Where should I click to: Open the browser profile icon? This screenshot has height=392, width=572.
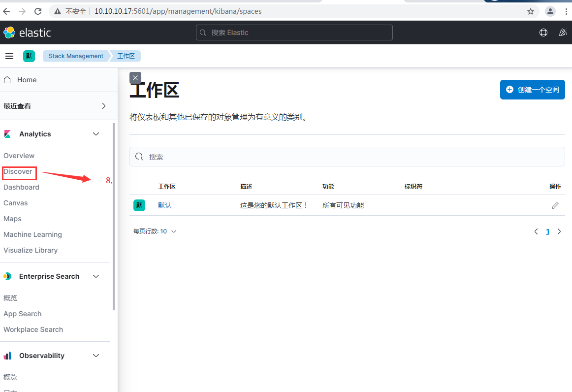(x=550, y=11)
